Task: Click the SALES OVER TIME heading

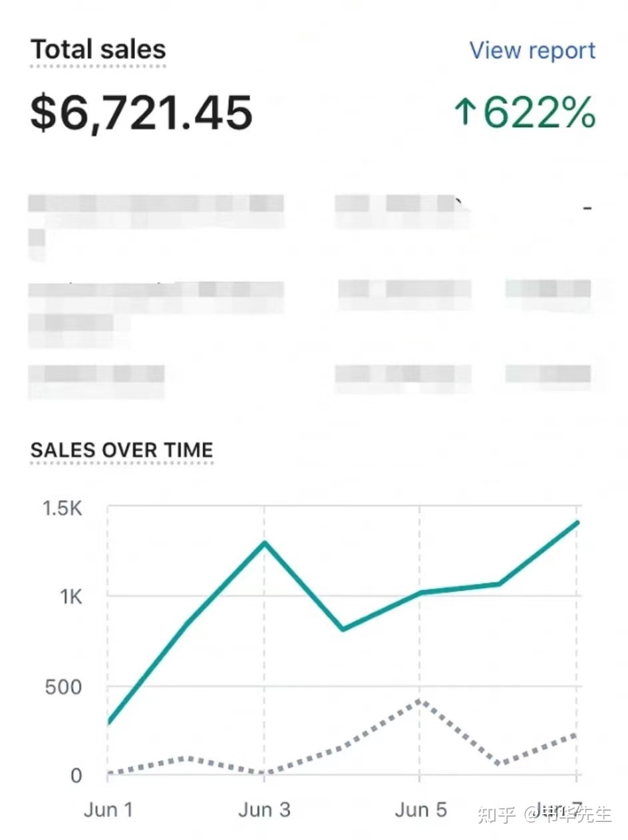Action: (x=122, y=450)
